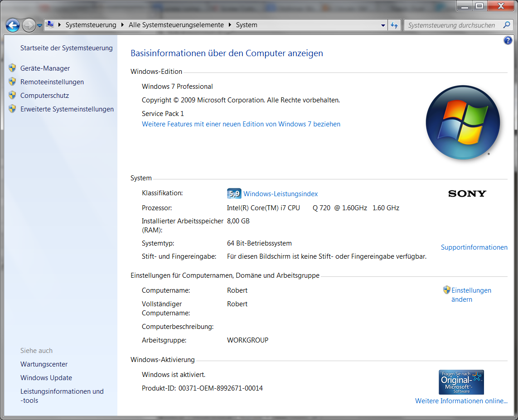Viewport: 518px width, 420px height.
Task: Go back with the blue back arrow
Action: coord(13,25)
